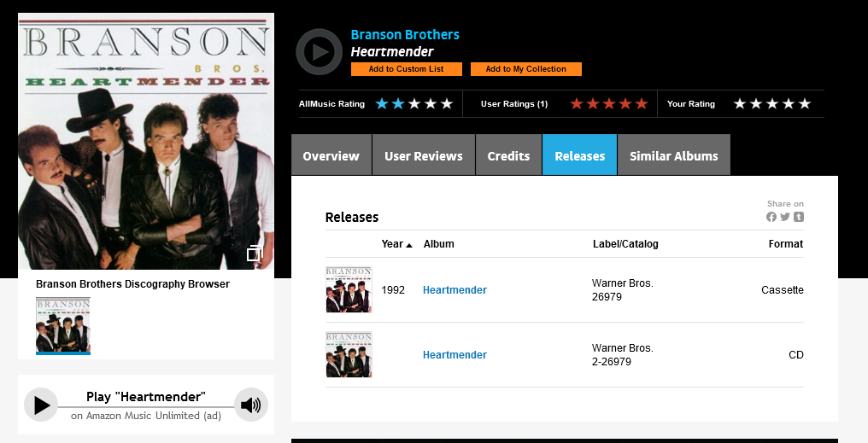Select the Credits tab

(508, 154)
